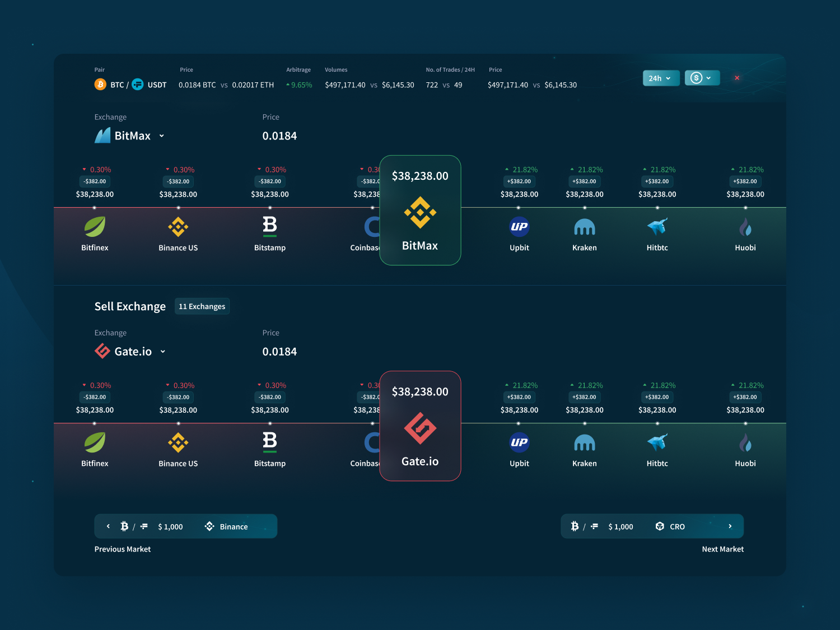Click the Binance icon in the Previous Market bar
Image resolution: width=840 pixels, height=630 pixels.
pos(209,526)
